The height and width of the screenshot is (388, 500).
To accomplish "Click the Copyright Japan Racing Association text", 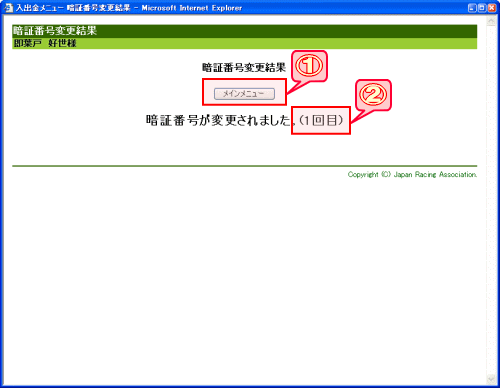I will pos(412,174).
